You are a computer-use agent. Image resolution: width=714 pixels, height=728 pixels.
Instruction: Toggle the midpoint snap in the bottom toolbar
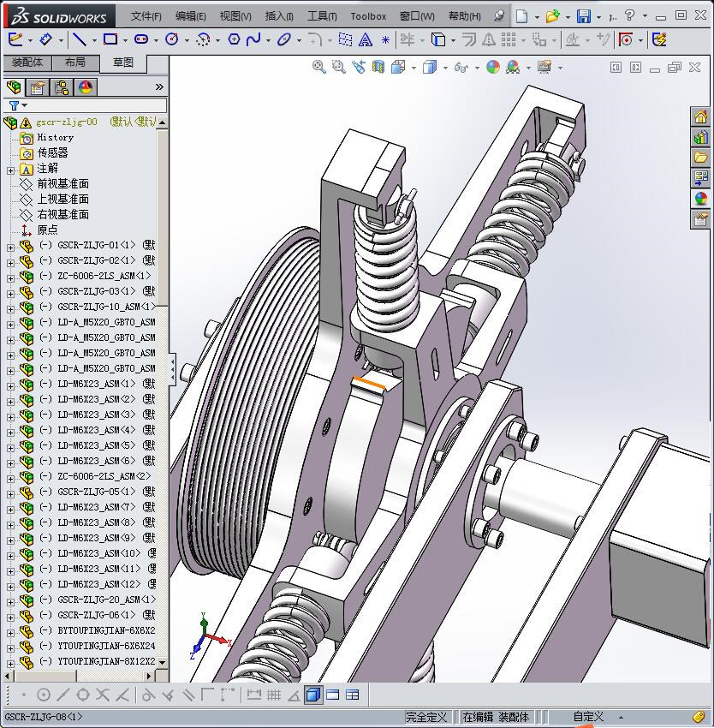[x=63, y=695]
